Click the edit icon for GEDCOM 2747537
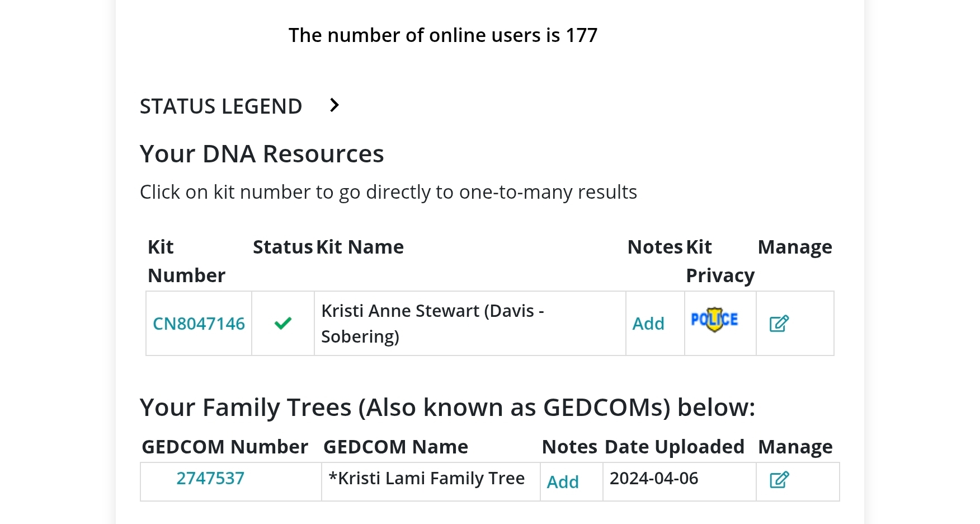980x524 pixels. point(779,480)
